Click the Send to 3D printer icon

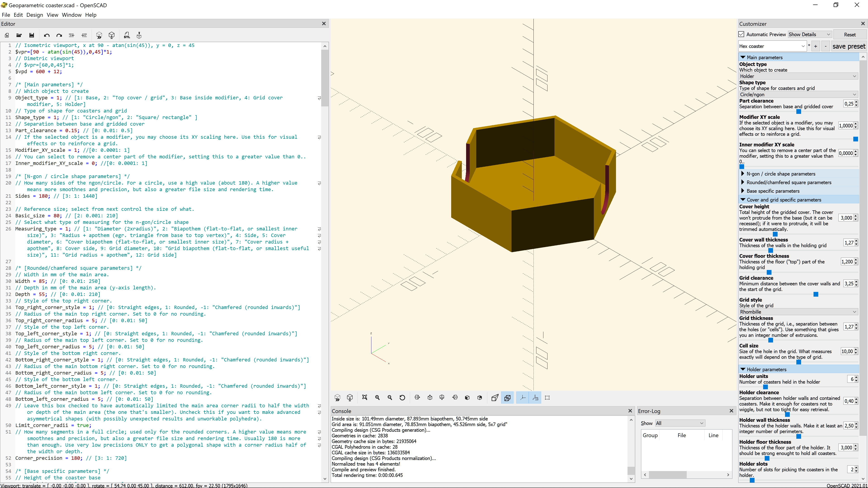(x=139, y=35)
